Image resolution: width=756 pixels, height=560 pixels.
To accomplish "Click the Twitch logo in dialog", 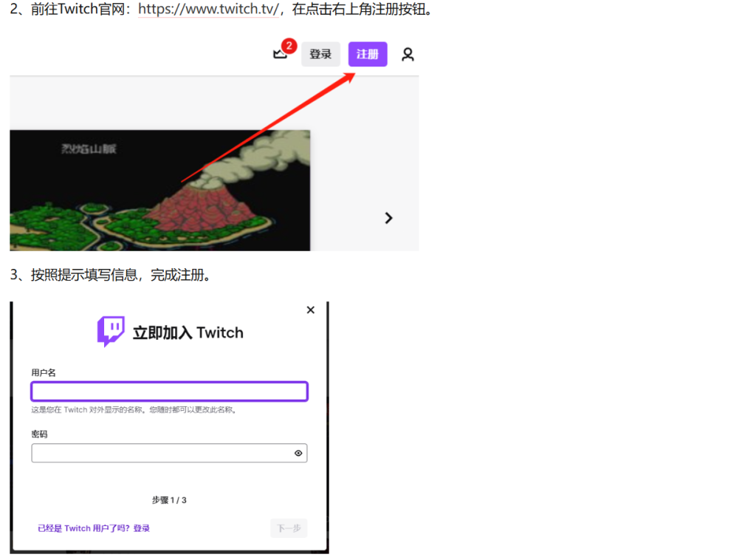I will tap(111, 332).
